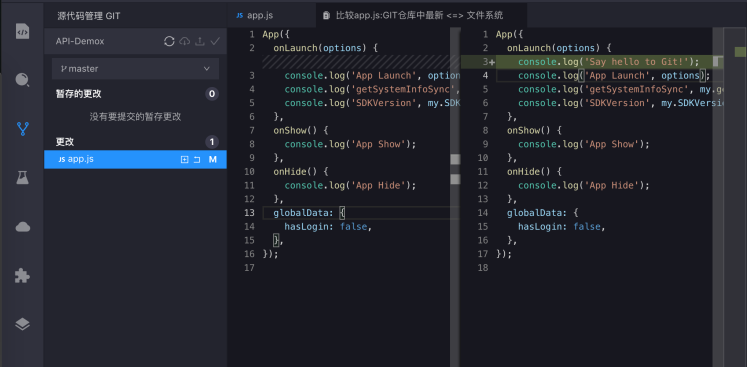Click the refresh icon next to API-Demox
Viewport: 747px width, 367px height.
(x=169, y=41)
